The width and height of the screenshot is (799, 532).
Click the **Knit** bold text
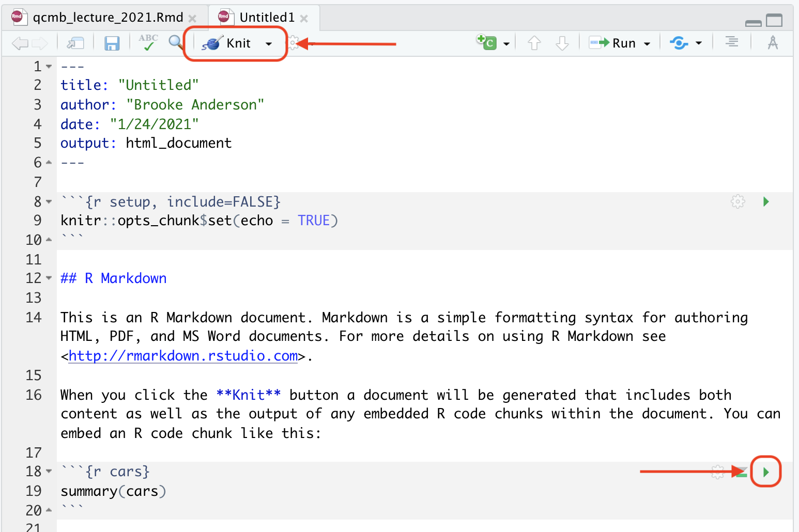pos(249,395)
